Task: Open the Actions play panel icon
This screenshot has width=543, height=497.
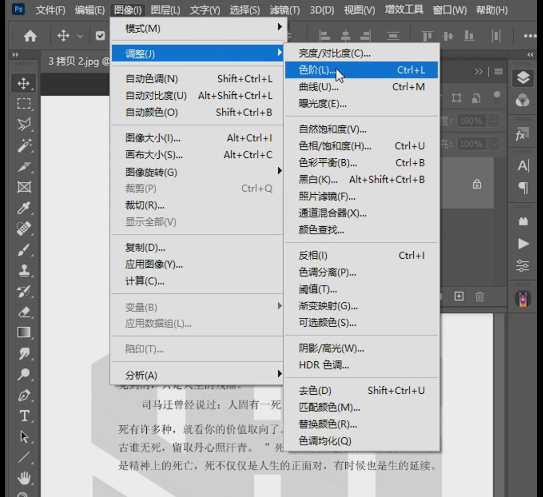Action: pyautogui.click(x=523, y=244)
